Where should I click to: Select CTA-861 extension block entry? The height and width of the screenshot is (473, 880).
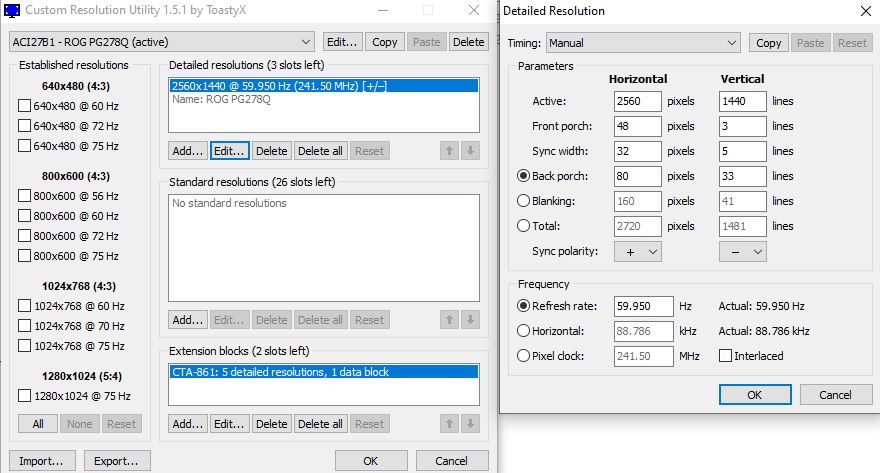click(x=324, y=372)
